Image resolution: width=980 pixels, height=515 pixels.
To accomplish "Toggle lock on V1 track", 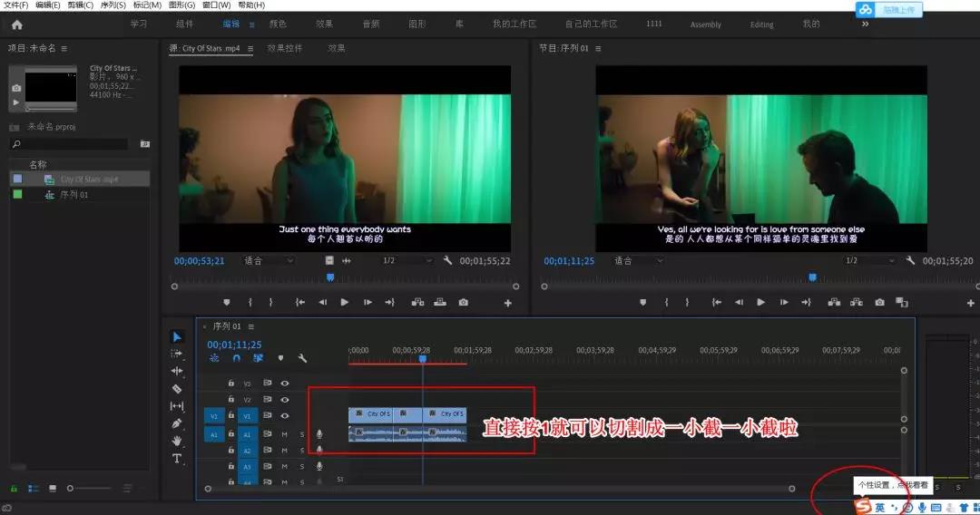I will tap(230, 416).
